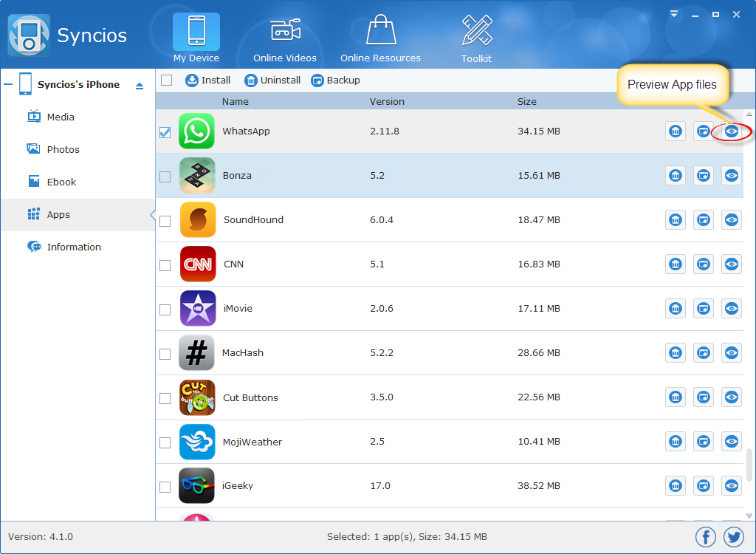
Task: Open the Apps sidebar section
Action: (78, 215)
